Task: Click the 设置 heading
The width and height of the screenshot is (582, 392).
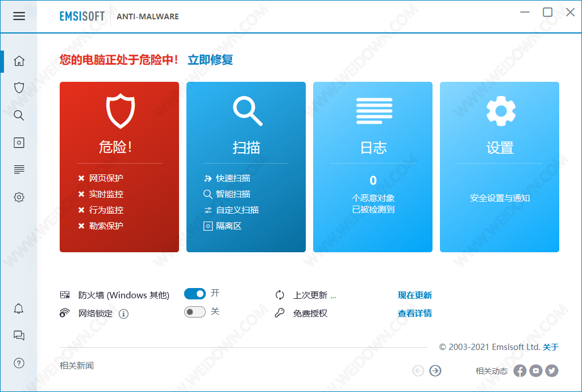Action: pos(500,148)
